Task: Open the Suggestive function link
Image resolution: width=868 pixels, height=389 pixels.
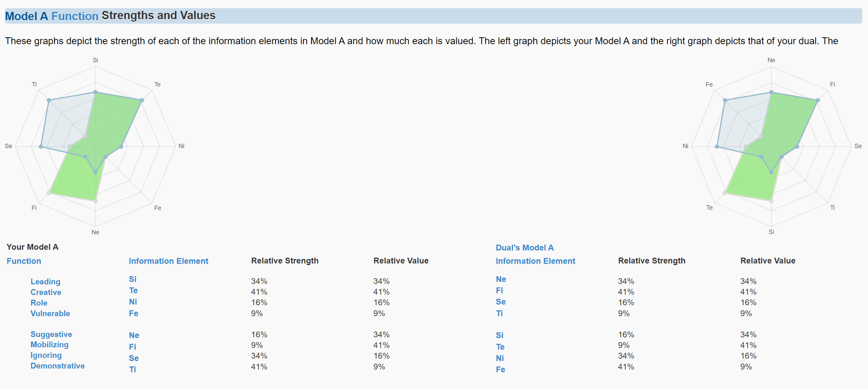Action: pyautogui.click(x=51, y=334)
